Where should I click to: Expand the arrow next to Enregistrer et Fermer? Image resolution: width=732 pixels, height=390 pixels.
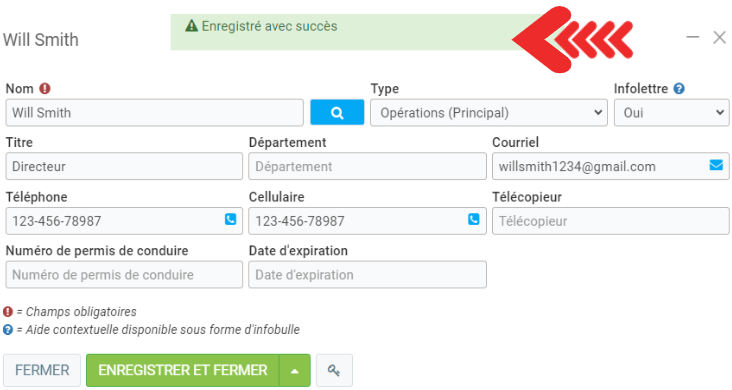(295, 370)
